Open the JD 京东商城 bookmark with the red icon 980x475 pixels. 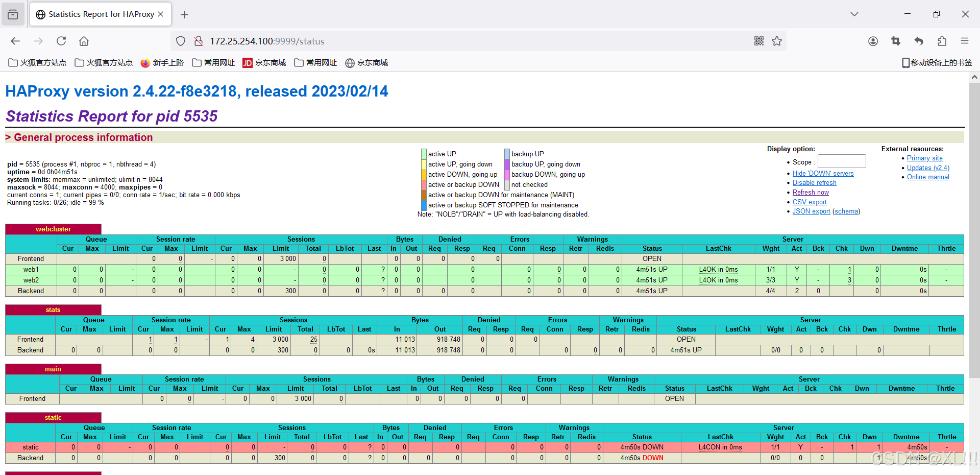(264, 63)
